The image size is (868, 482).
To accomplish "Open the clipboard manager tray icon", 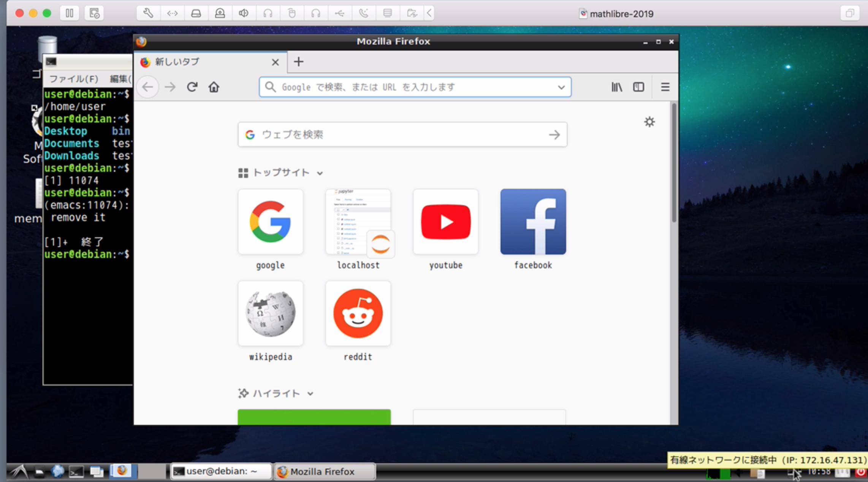I will click(757, 473).
